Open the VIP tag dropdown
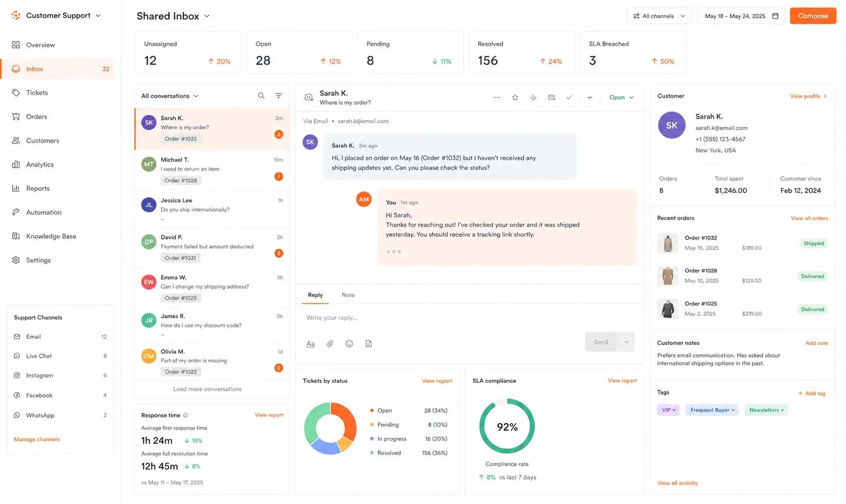846x504 pixels. click(x=668, y=410)
